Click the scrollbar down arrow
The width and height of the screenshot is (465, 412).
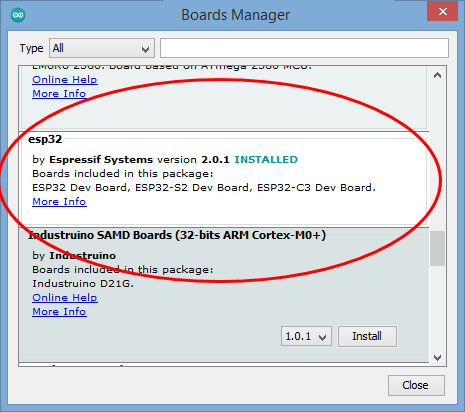pos(437,358)
